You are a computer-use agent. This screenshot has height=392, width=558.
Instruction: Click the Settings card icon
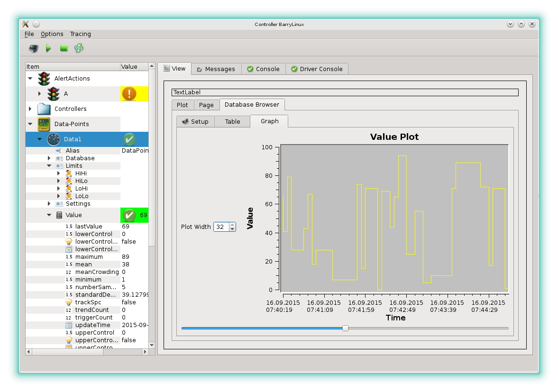[59, 204]
